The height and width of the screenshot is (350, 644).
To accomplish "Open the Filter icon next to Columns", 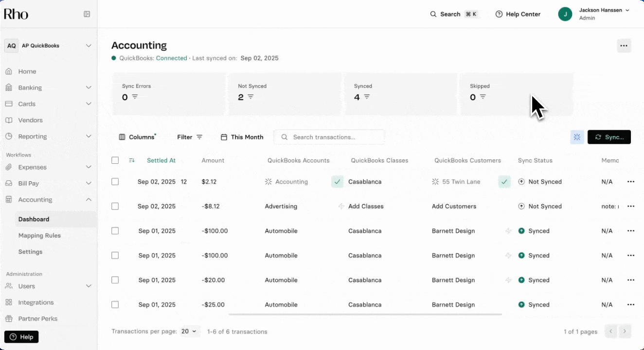I will click(x=200, y=137).
